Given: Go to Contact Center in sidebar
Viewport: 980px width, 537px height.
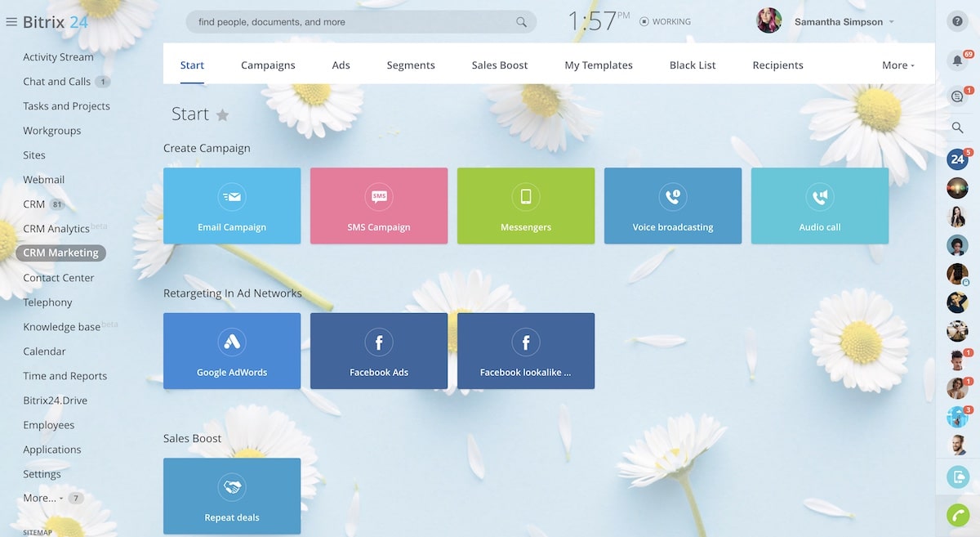Looking at the screenshot, I should [59, 278].
